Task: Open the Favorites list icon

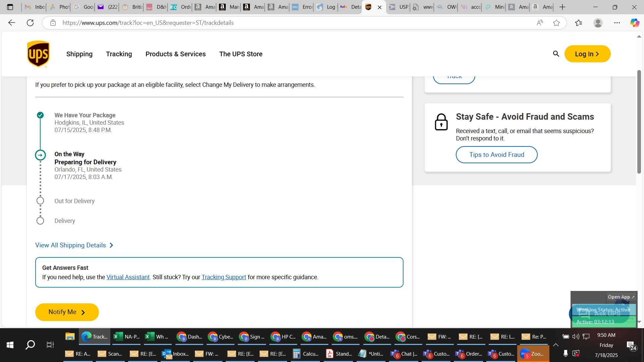Action: tap(579, 23)
